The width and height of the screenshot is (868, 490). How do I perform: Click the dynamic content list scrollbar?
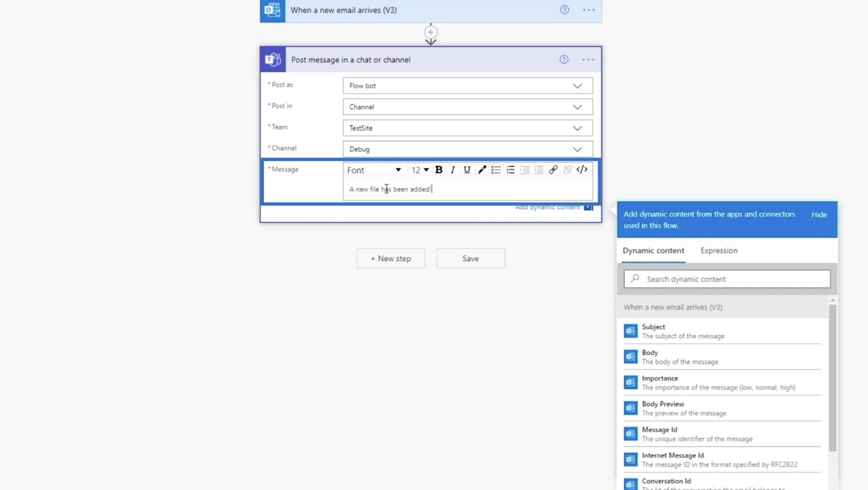click(832, 378)
